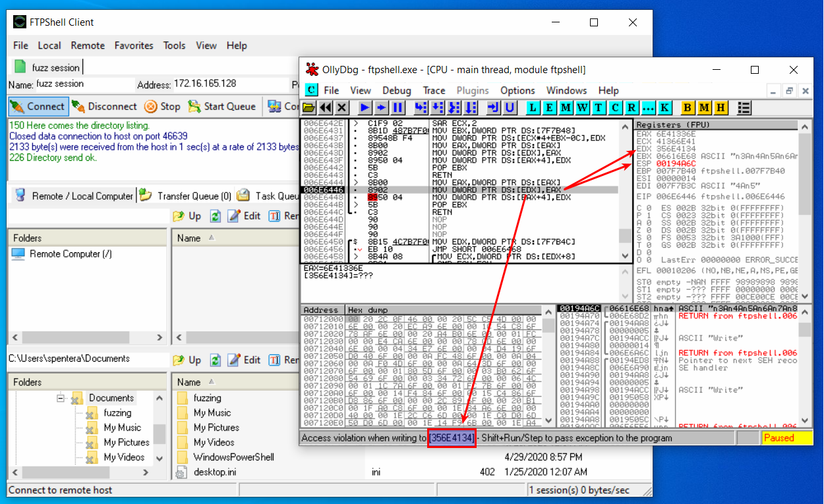Open Hardware breakpoints with yellow H icon
824x504 pixels.
721,107
